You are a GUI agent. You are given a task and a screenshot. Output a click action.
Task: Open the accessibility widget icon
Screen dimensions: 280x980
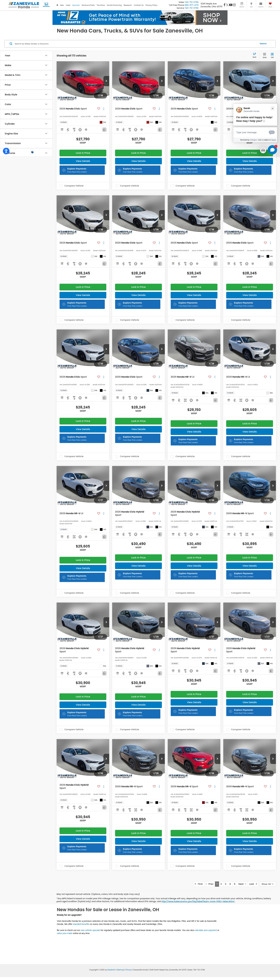[x=6, y=151]
